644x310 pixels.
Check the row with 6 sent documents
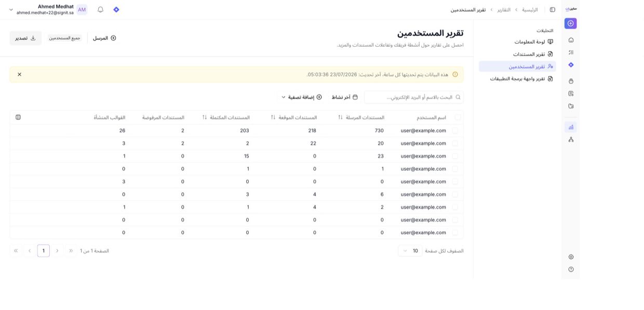455,194
